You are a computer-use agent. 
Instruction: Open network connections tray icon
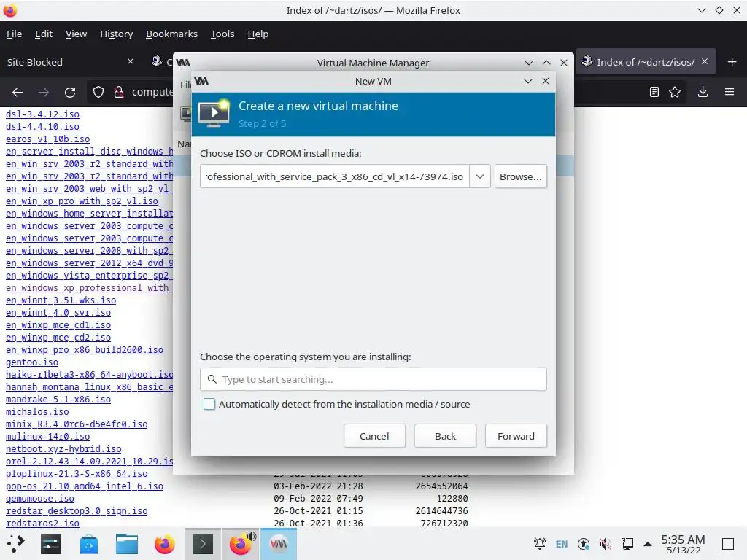point(627,544)
